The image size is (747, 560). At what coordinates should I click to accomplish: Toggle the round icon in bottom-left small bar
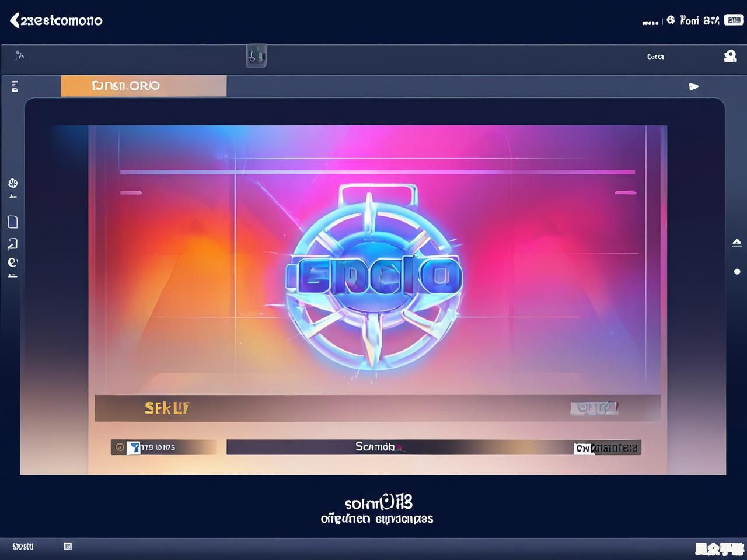120,447
